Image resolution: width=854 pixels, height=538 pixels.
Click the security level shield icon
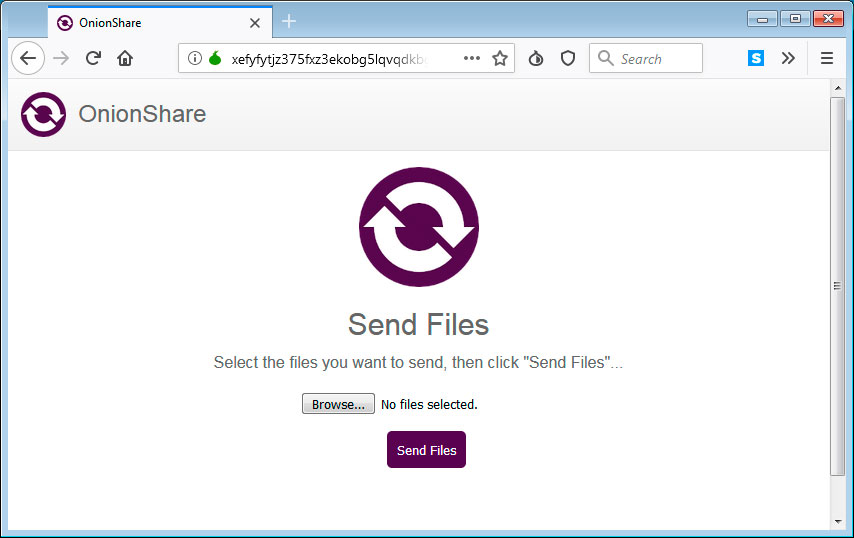coord(568,58)
